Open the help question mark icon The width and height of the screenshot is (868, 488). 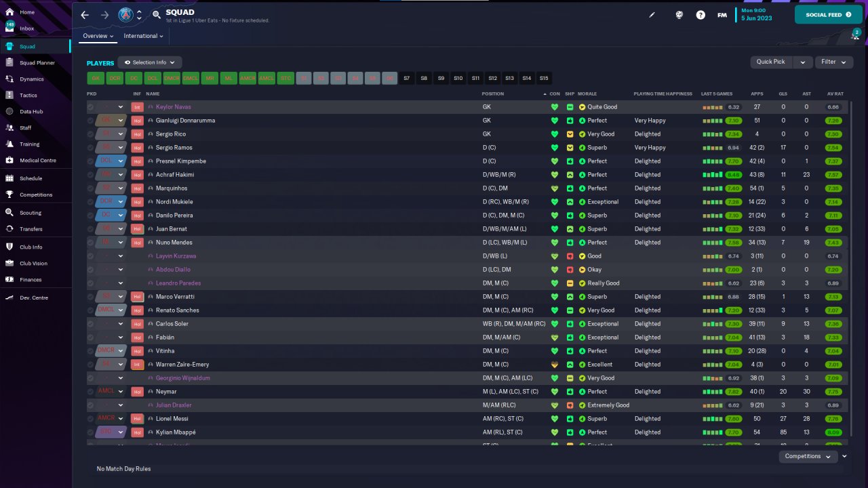pyautogui.click(x=701, y=15)
